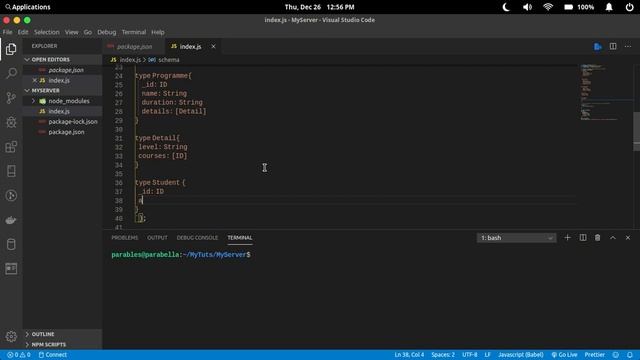Select the bash terminal dropdown
The image size is (640, 360).
(516, 238)
